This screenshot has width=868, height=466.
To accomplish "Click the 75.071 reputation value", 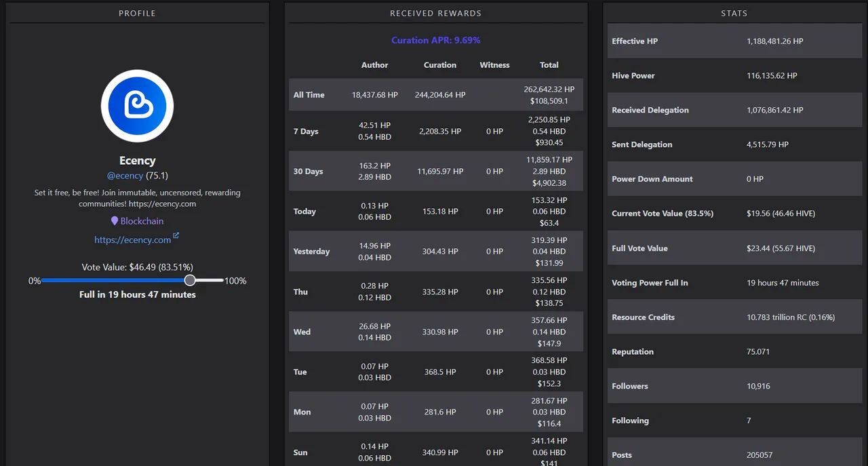I will [x=758, y=352].
